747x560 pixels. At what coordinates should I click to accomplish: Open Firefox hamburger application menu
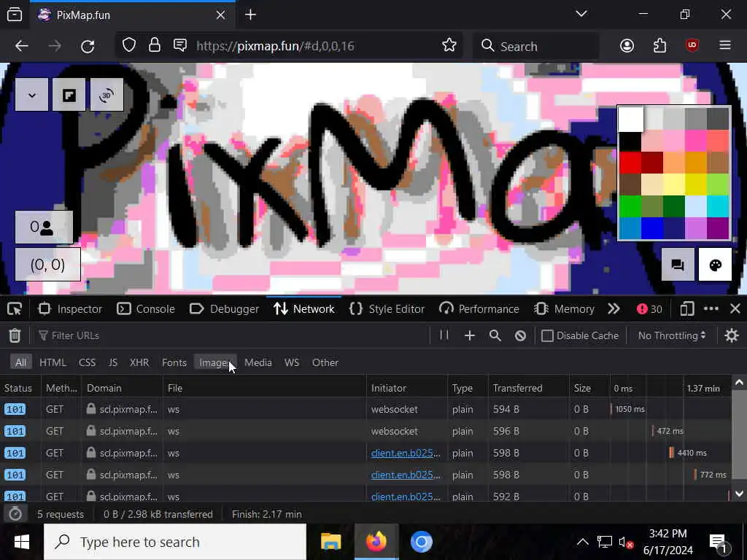pyautogui.click(x=725, y=46)
